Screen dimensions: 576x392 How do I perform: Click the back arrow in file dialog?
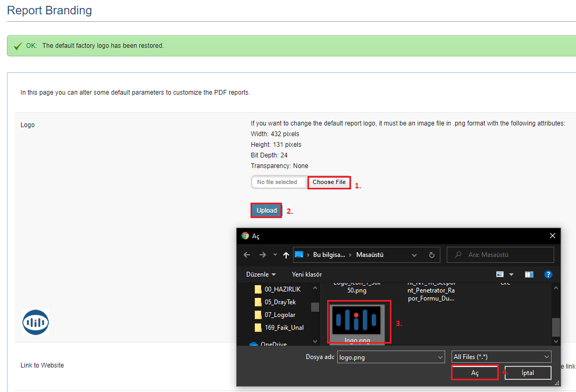247,255
